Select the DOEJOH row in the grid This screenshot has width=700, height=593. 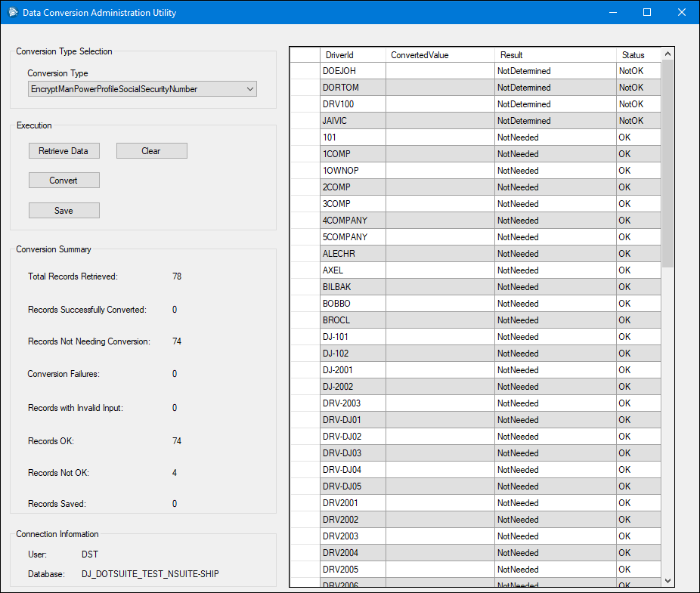tap(353, 70)
